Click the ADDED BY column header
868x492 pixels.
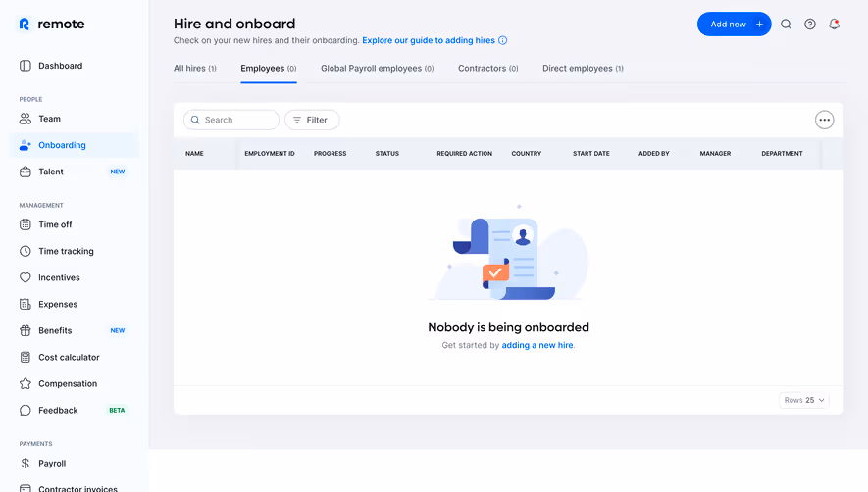coord(654,153)
